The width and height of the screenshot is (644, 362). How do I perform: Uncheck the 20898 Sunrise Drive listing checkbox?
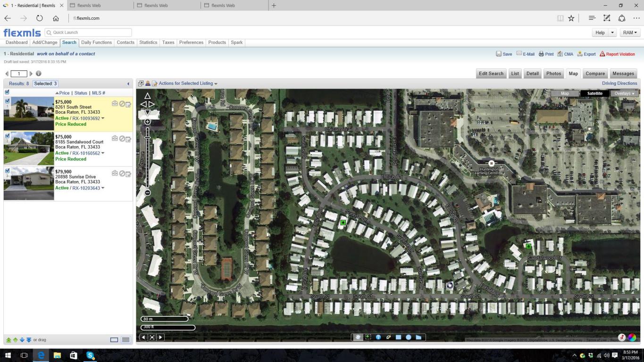coord(7,171)
